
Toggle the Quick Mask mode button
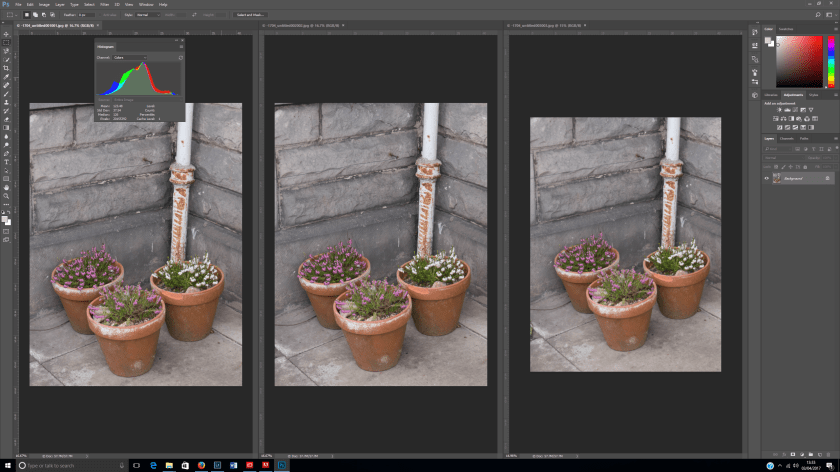pyautogui.click(x=6, y=231)
